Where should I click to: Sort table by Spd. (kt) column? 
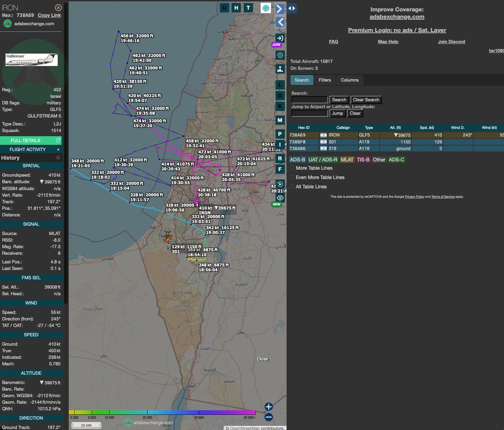428,128
